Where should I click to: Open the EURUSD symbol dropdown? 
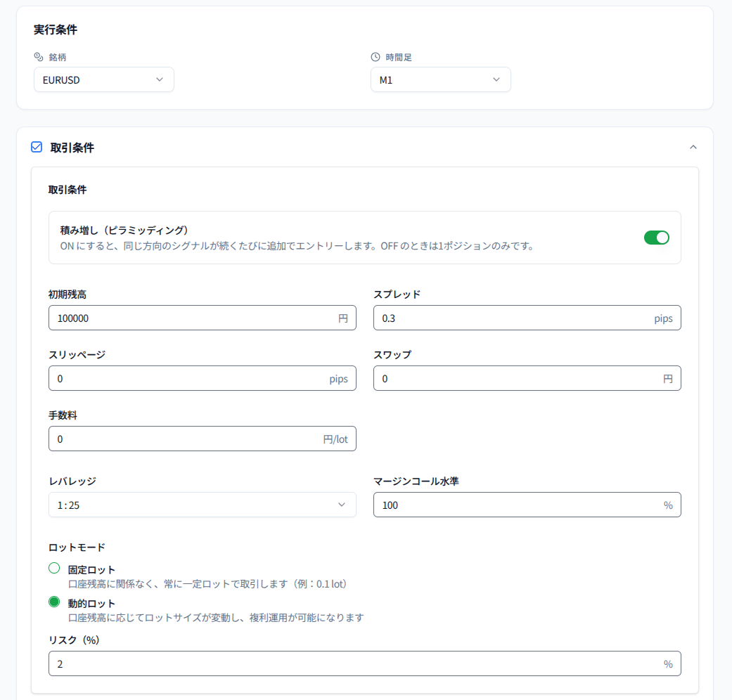(x=103, y=79)
